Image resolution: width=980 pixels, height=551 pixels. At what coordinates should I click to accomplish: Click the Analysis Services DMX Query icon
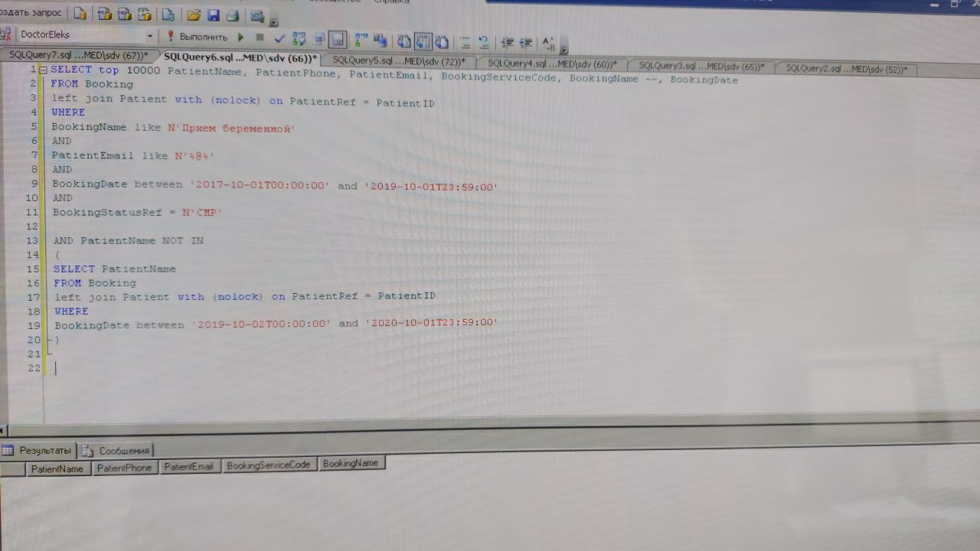(124, 15)
